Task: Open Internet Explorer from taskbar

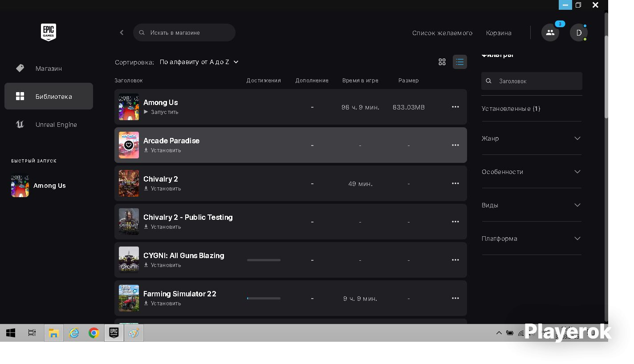Action: click(74, 333)
